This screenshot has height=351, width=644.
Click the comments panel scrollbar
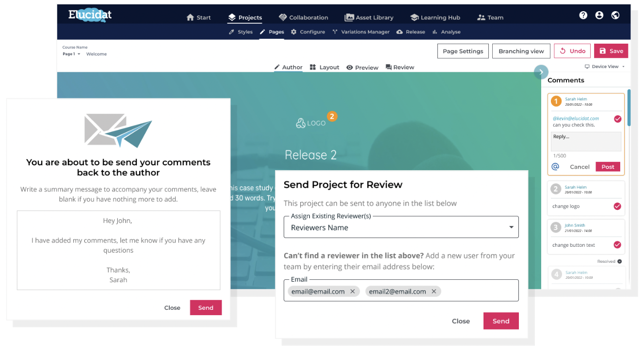click(x=629, y=108)
